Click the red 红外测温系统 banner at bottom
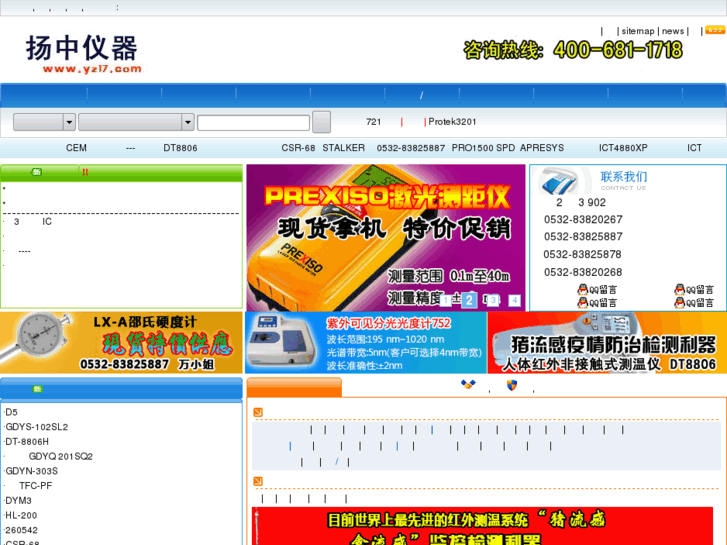Viewport: 727px width, 545px height. tap(482, 526)
